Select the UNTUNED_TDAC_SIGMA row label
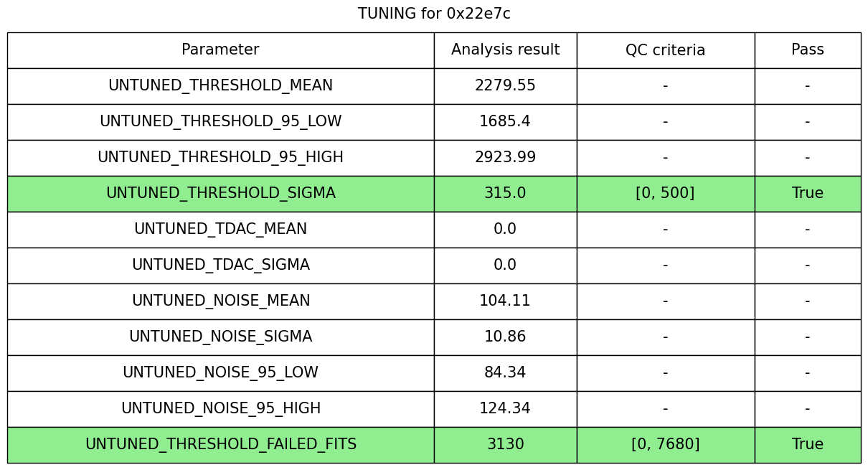Viewport: 868px width, 470px height. coord(220,265)
